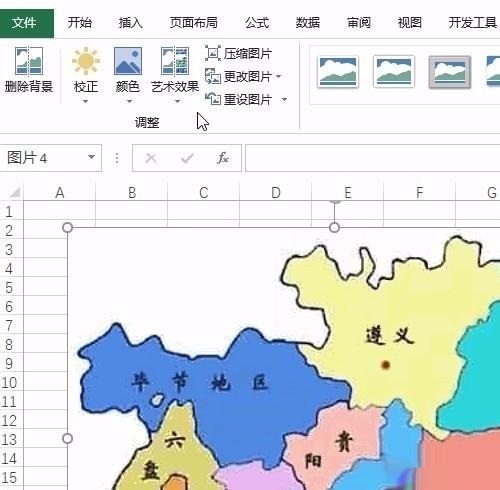Click Compress Pictures (压缩图片)
500x490 pixels.
pyautogui.click(x=239, y=54)
